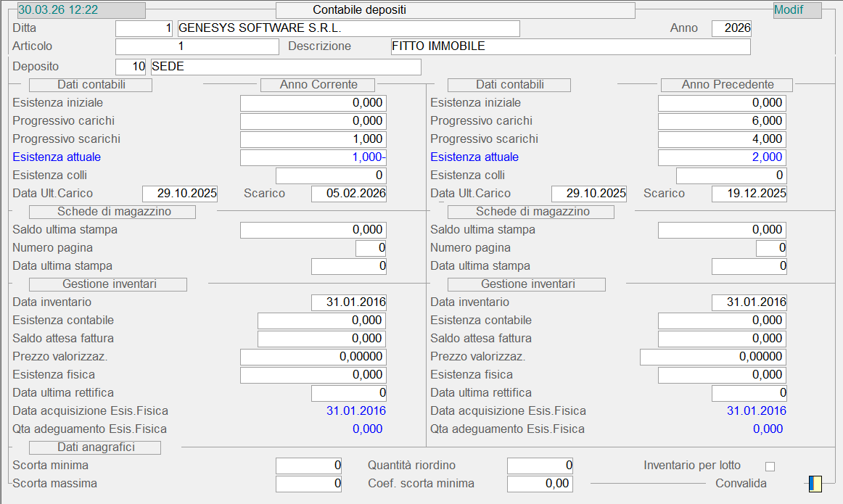Click the Descrizione field FITTO IMMOBILE
Screen dimensions: 843x504
click(x=569, y=46)
